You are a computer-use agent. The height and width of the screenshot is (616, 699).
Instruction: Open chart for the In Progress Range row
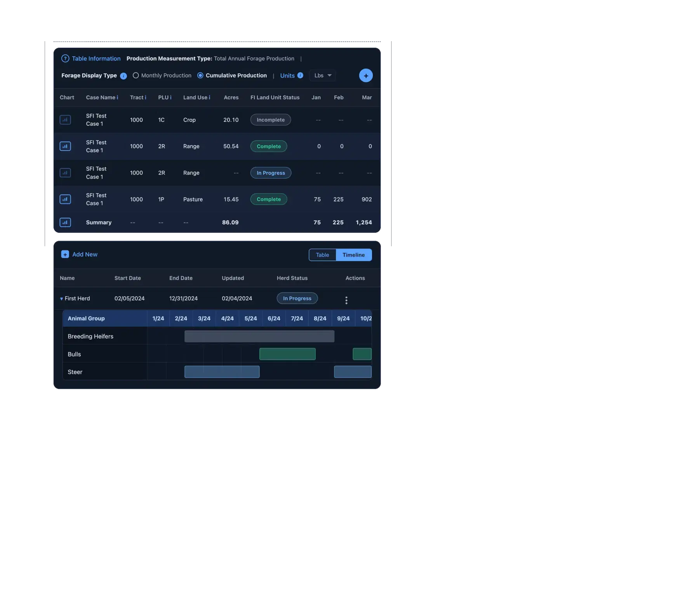pyautogui.click(x=65, y=173)
